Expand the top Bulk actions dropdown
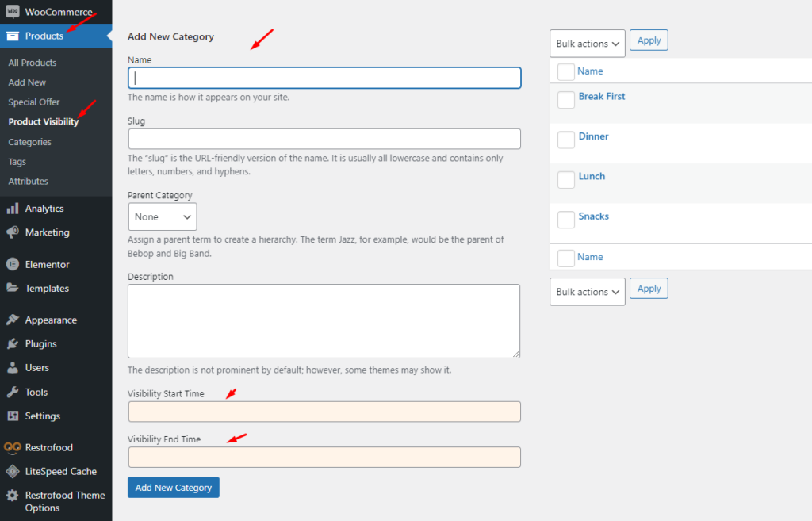This screenshot has width=812, height=521. click(x=587, y=44)
